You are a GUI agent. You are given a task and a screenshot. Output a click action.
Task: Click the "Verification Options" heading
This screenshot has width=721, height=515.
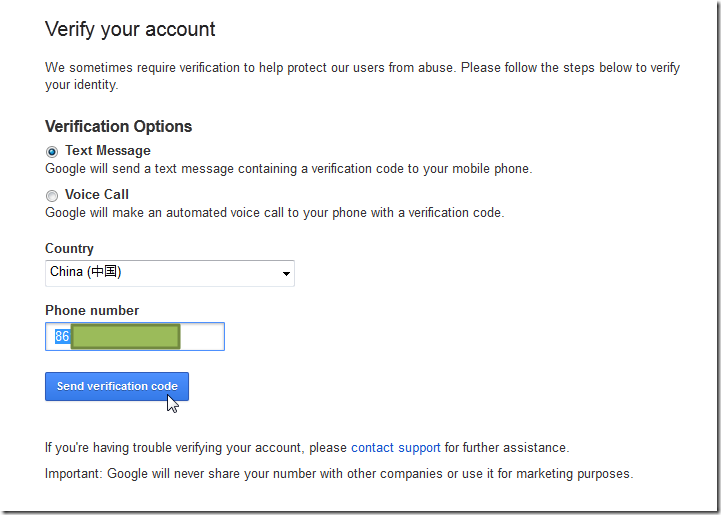click(x=118, y=127)
